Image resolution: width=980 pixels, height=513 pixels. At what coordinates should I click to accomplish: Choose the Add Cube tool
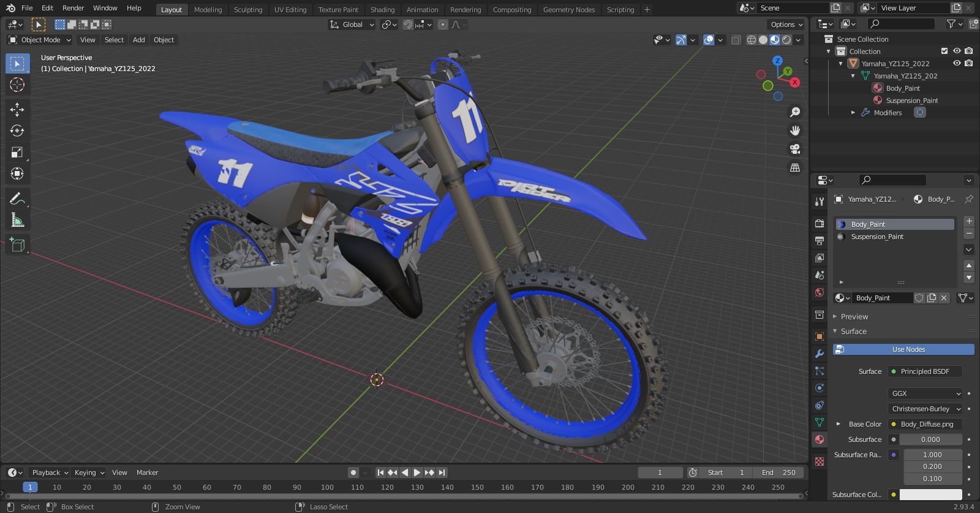click(17, 245)
